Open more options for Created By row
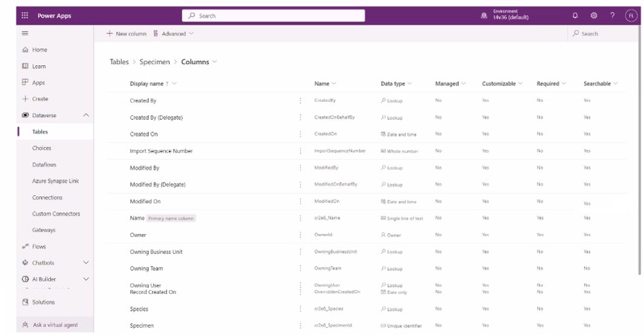Screen dimensions: 644x335 (x=300, y=100)
